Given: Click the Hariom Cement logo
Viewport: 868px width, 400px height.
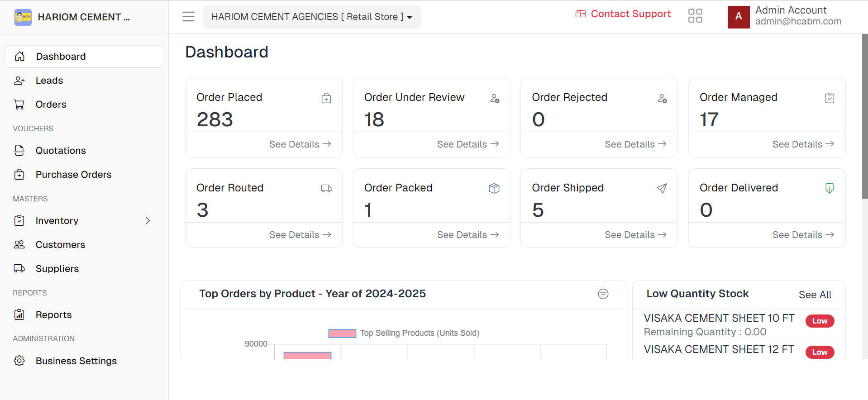Looking at the screenshot, I should 23,17.
